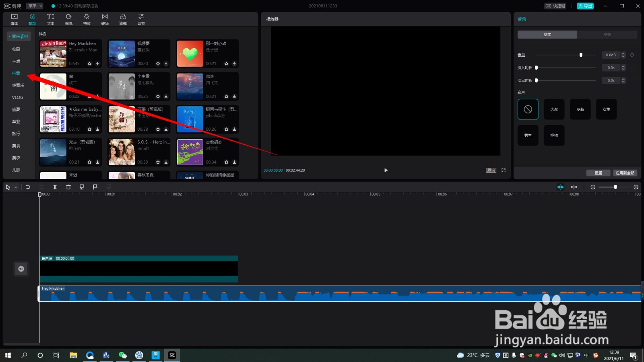Open the 滤镜 filters tab
Viewport: 644px width, 362px height.
point(123,19)
